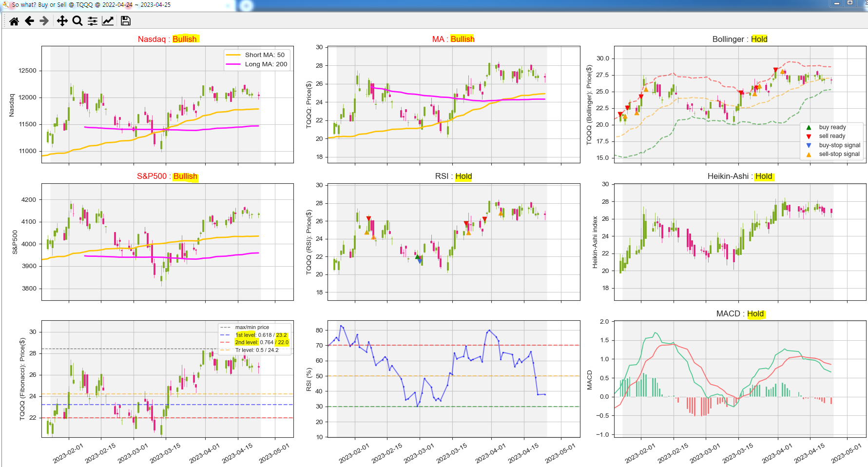This screenshot has width=868, height=467.
Task: Reset the view with the Home icon
Action: pos(14,21)
